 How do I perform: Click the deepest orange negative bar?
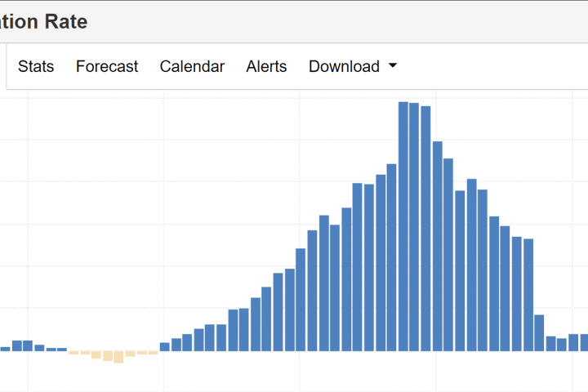point(118,357)
